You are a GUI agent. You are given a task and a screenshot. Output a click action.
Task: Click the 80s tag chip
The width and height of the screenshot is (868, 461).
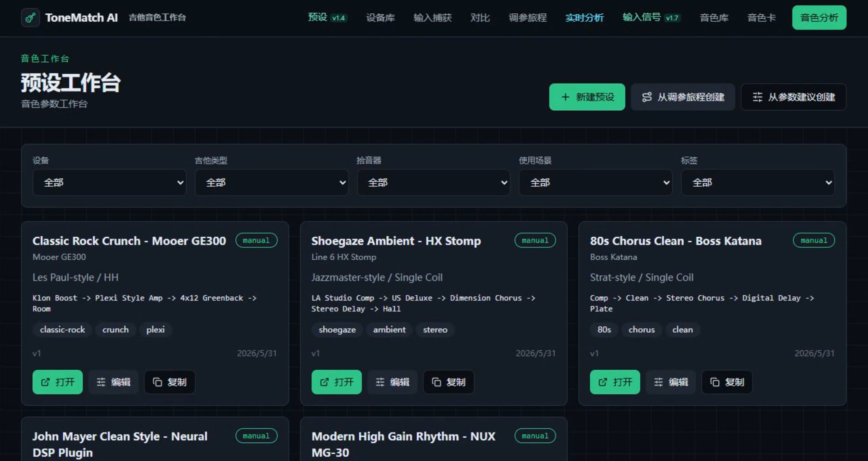click(604, 330)
